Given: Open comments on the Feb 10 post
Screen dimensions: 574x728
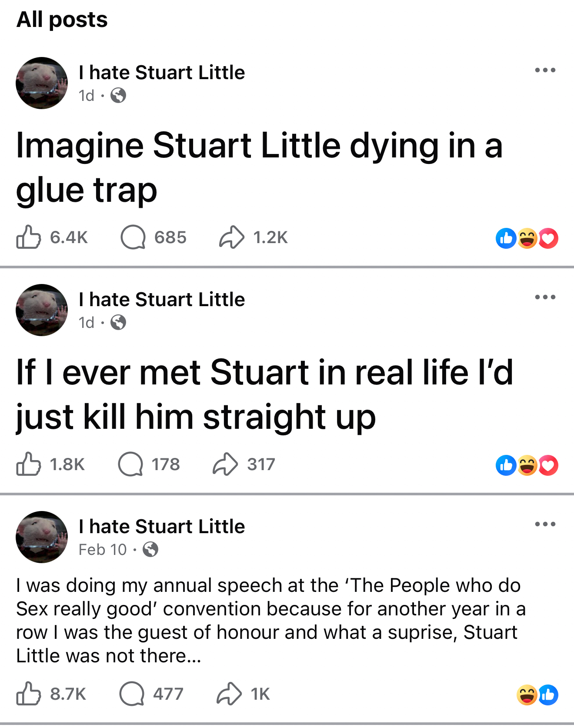Looking at the screenshot, I should point(132,694).
